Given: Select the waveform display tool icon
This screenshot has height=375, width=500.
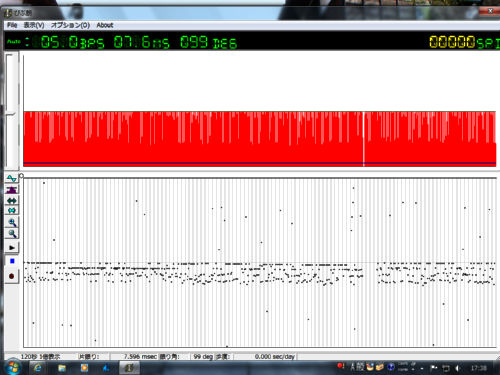Looking at the screenshot, I should [12, 179].
